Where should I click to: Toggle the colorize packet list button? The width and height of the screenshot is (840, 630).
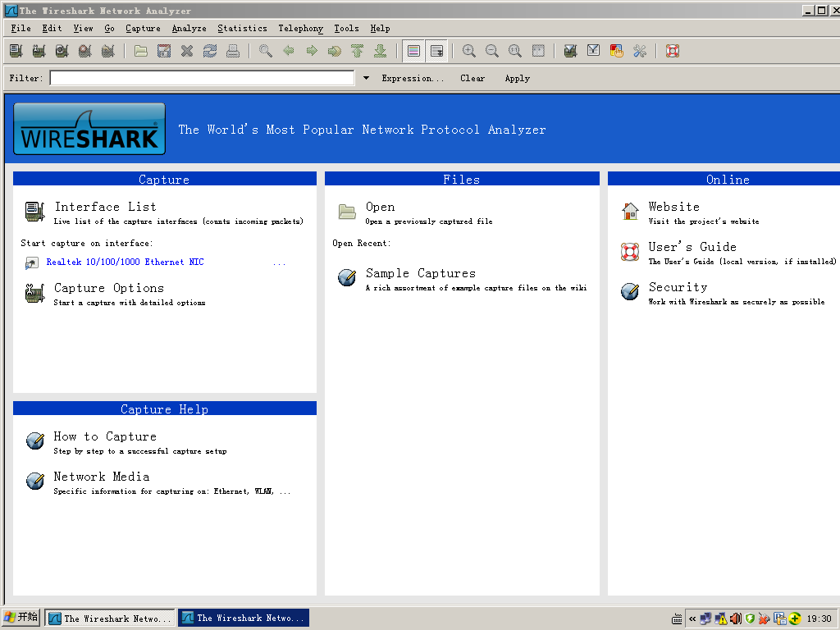(x=413, y=51)
